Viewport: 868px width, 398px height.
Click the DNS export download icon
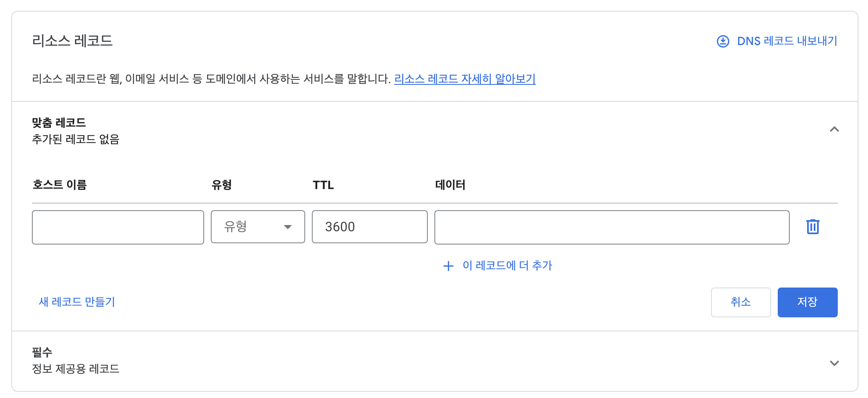tap(723, 41)
